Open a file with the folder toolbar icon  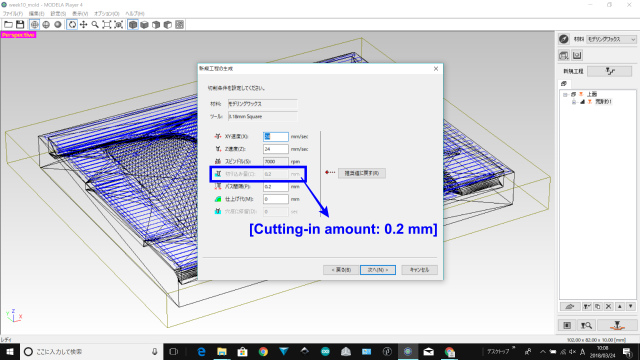pos(8,25)
